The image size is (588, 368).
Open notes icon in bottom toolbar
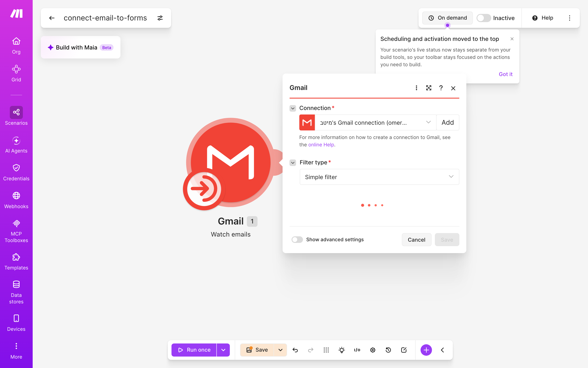[x=404, y=350]
